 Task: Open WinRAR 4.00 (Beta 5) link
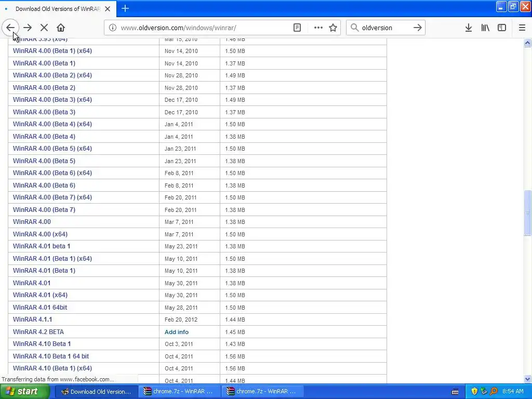[44, 161]
